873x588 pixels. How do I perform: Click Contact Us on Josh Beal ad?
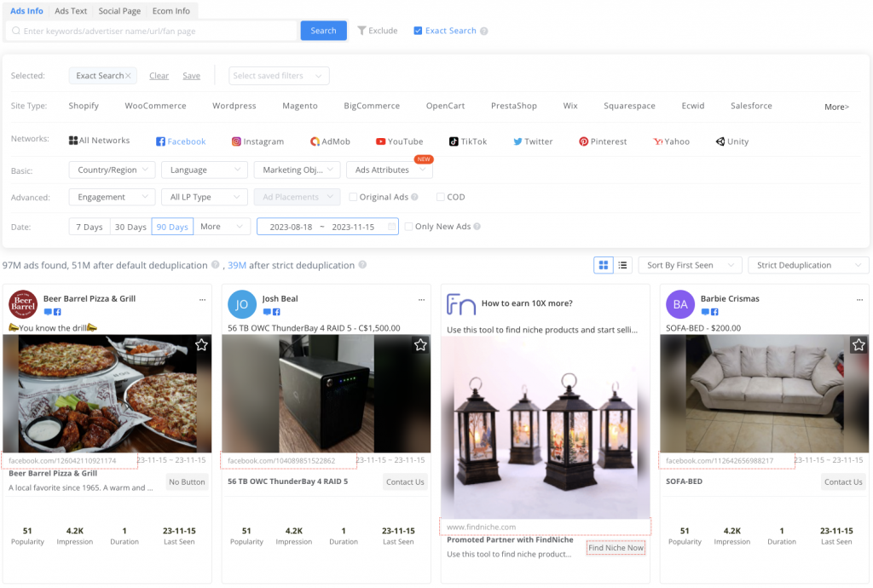(405, 481)
